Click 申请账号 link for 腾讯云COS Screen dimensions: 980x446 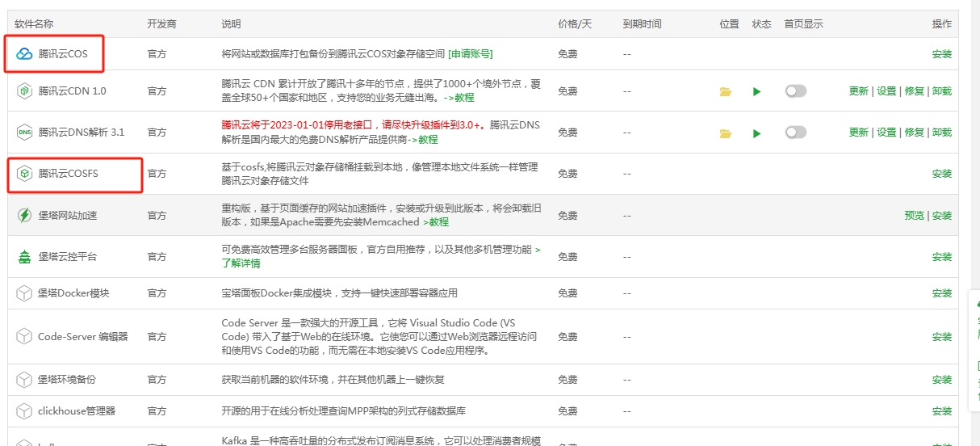(471, 54)
